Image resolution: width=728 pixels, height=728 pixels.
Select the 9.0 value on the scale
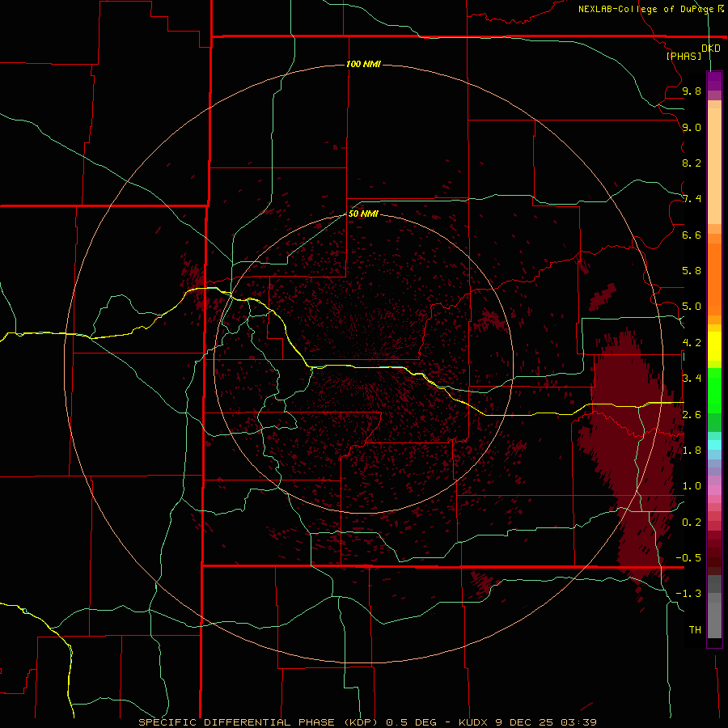pos(692,127)
